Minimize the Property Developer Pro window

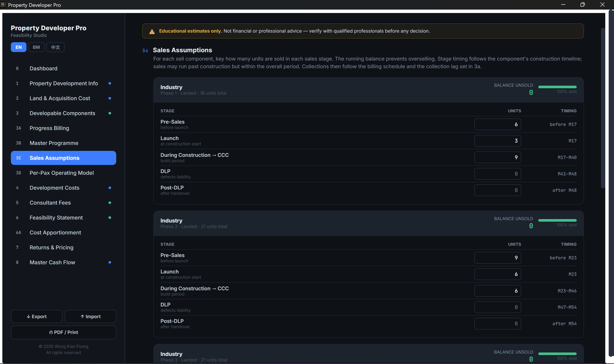pyautogui.click(x=563, y=5)
